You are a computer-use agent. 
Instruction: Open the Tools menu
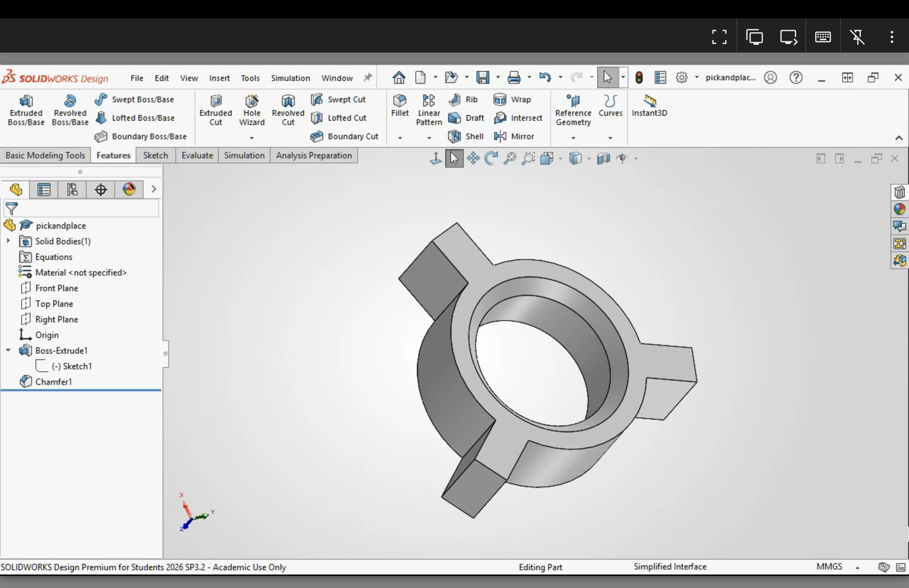coord(250,78)
